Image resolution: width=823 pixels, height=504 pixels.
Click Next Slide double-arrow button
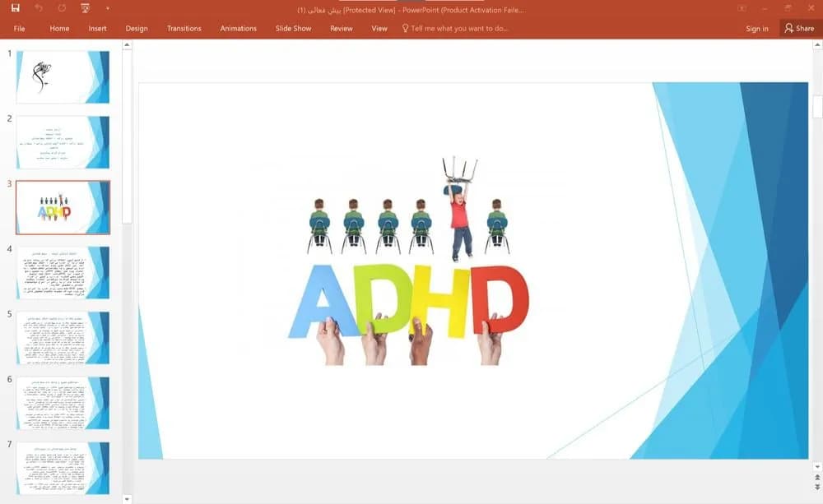click(x=817, y=488)
